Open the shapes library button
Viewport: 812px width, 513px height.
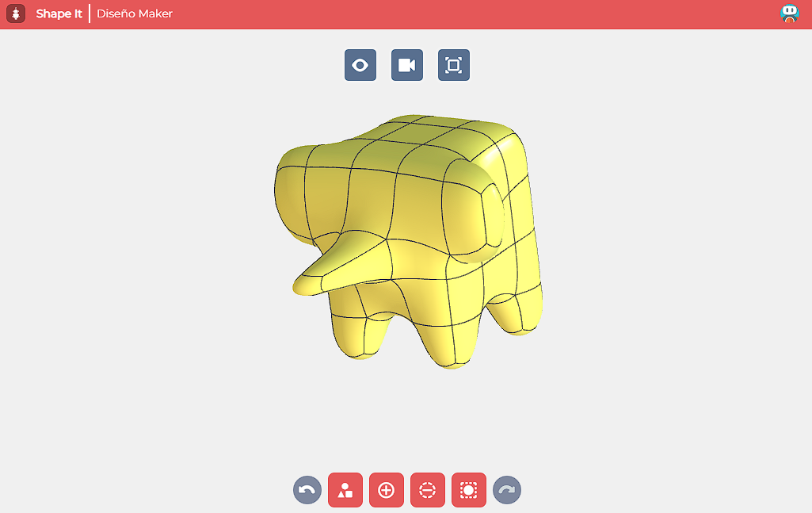(x=345, y=490)
